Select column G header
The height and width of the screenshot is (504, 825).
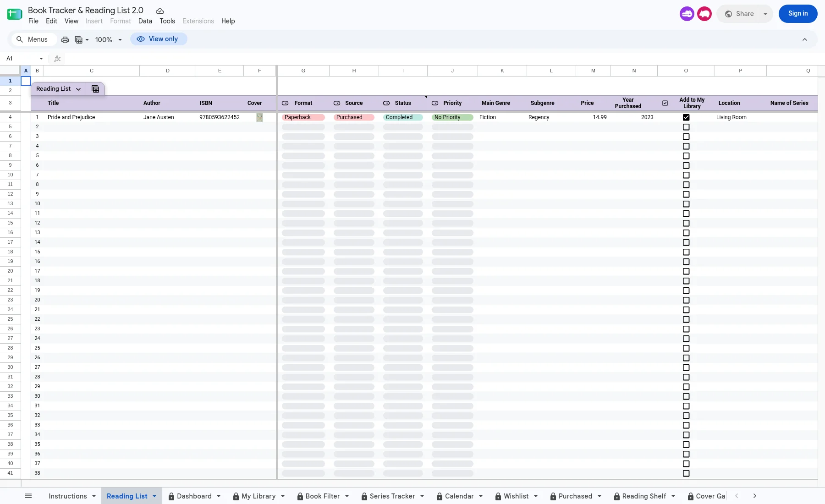click(x=303, y=71)
